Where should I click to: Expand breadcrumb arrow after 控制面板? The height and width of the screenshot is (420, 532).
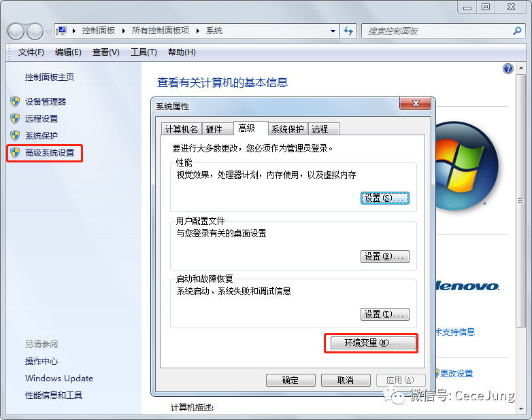pyautogui.click(x=124, y=31)
